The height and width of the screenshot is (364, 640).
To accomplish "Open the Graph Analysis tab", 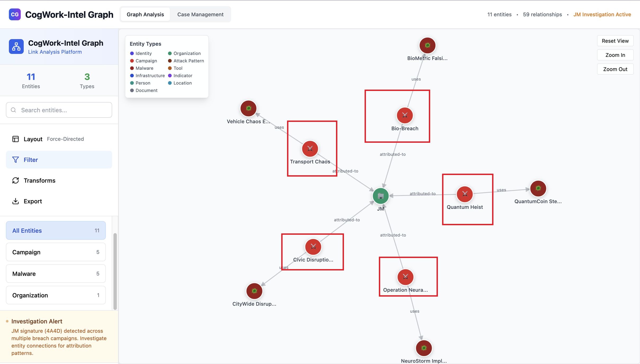I will (145, 15).
